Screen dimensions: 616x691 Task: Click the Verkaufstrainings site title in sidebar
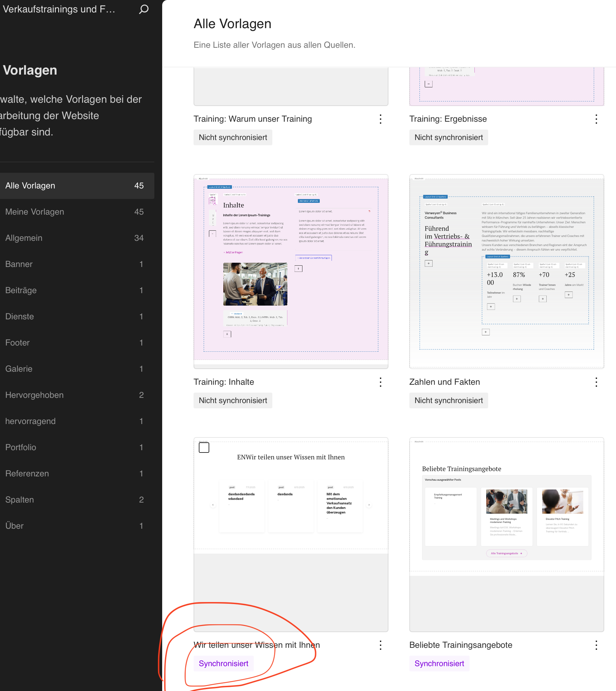point(59,9)
